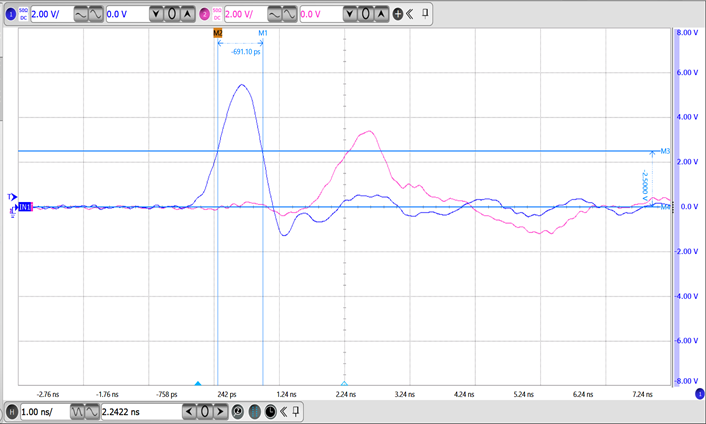Click the 4.00 V axis label
This screenshot has width=706, height=424.
coord(688,117)
